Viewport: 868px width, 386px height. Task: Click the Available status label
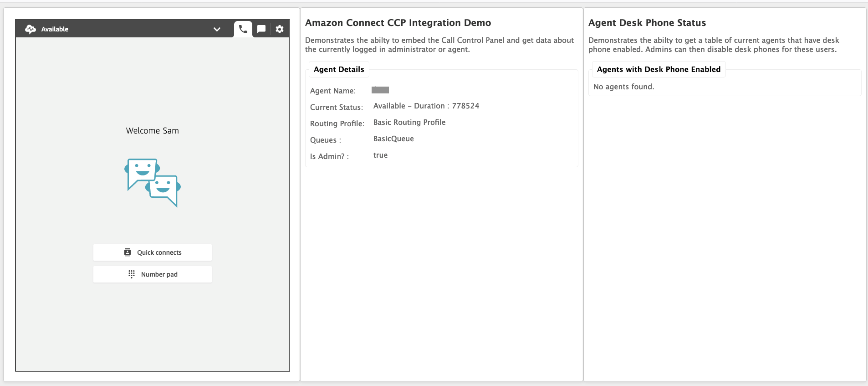click(55, 29)
